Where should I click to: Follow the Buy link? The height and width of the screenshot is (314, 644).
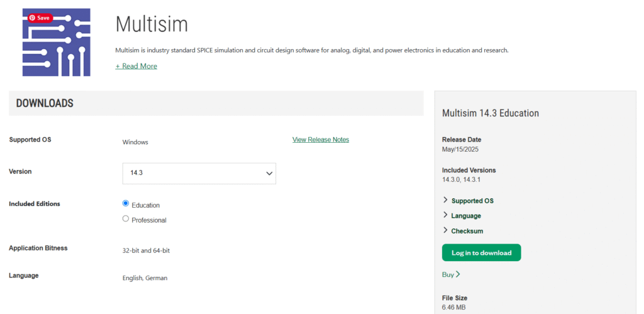tap(448, 274)
